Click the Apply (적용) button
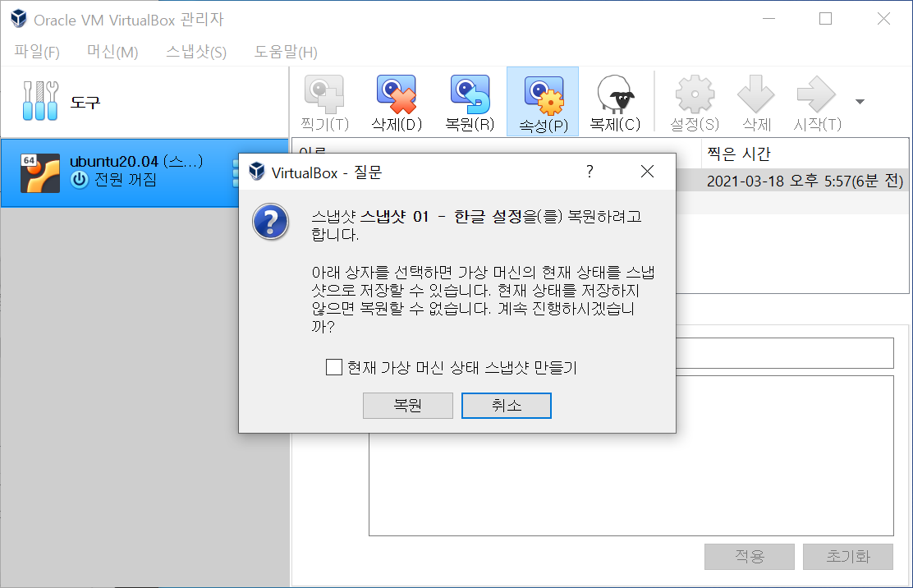This screenshot has width=913, height=588. (750, 557)
